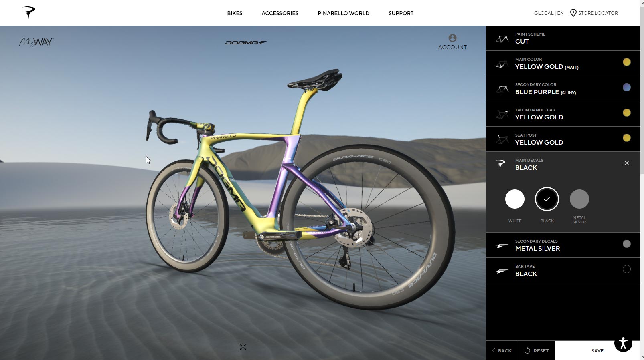Image resolution: width=644 pixels, height=360 pixels.
Task: Click the Store Locator pin icon
Action: 573,13
